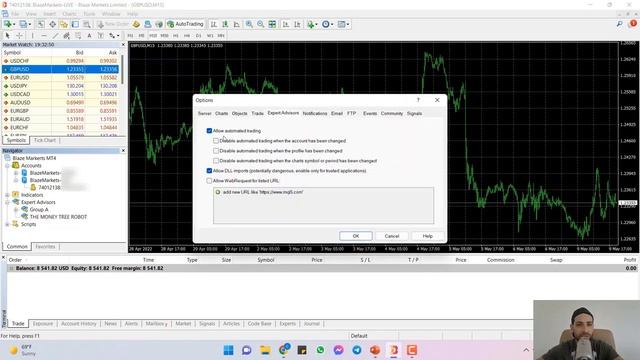Click Help in the Options dialog
The image size is (640, 360).
[427, 236]
